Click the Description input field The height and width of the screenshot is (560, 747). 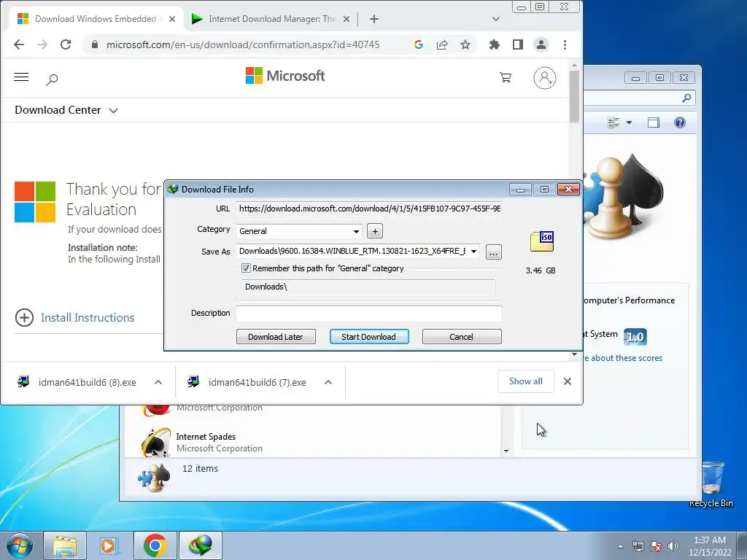[x=369, y=313]
